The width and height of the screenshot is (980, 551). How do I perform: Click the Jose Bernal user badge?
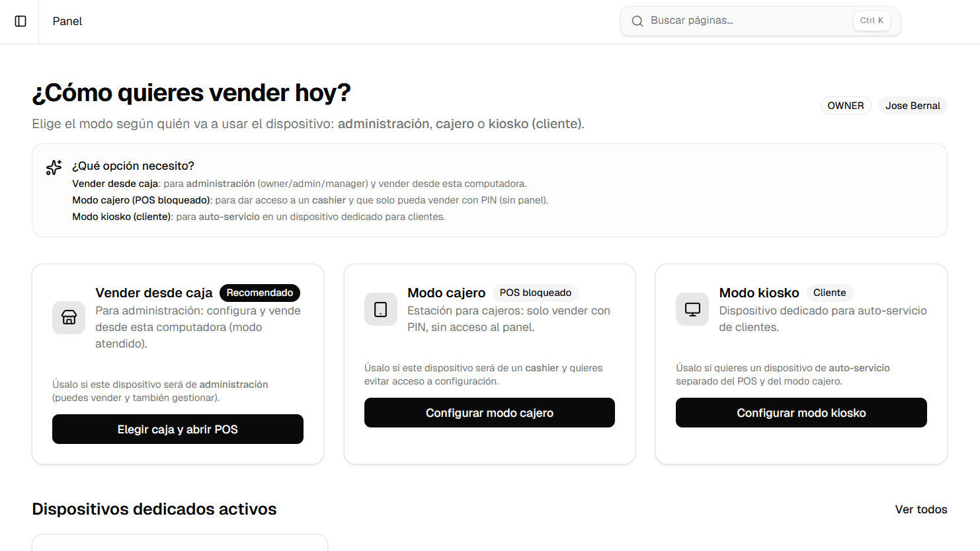913,105
